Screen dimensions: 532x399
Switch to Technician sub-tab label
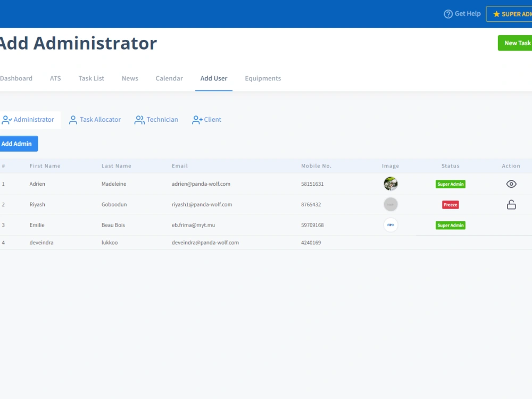(162, 119)
